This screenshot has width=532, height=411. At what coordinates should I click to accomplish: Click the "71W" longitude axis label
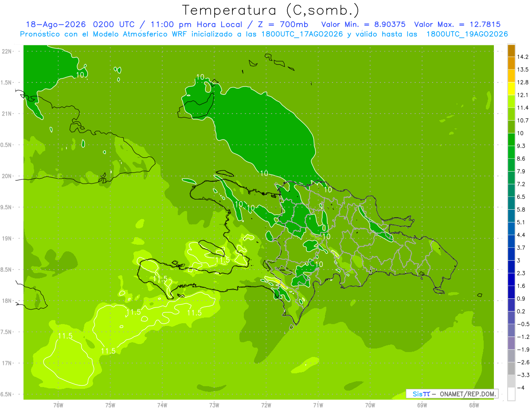coord(318,405)
